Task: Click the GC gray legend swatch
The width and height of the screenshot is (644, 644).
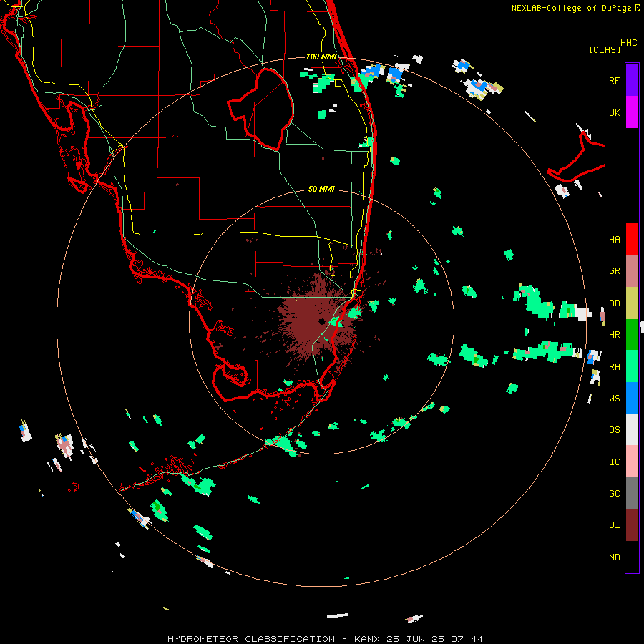Action: 632,493
